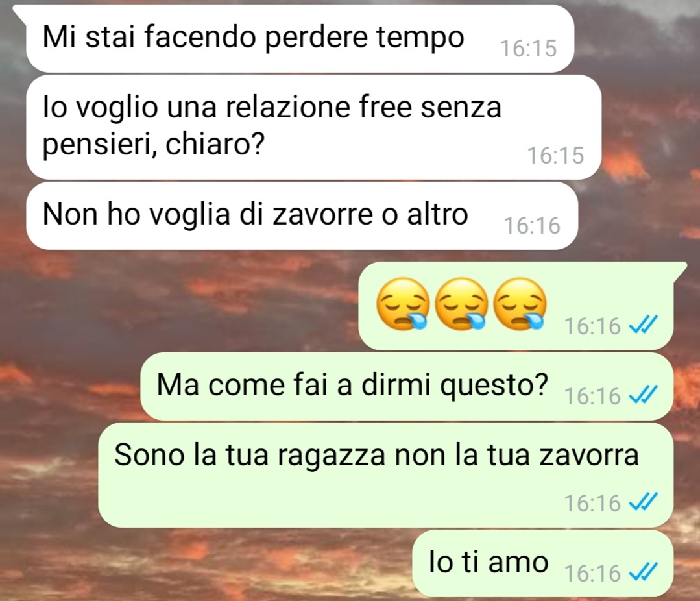Tap 16:15 timestamp under "pensieri, chiaro?"
This screenshot has height=601, width=700.
click(556, 155)
